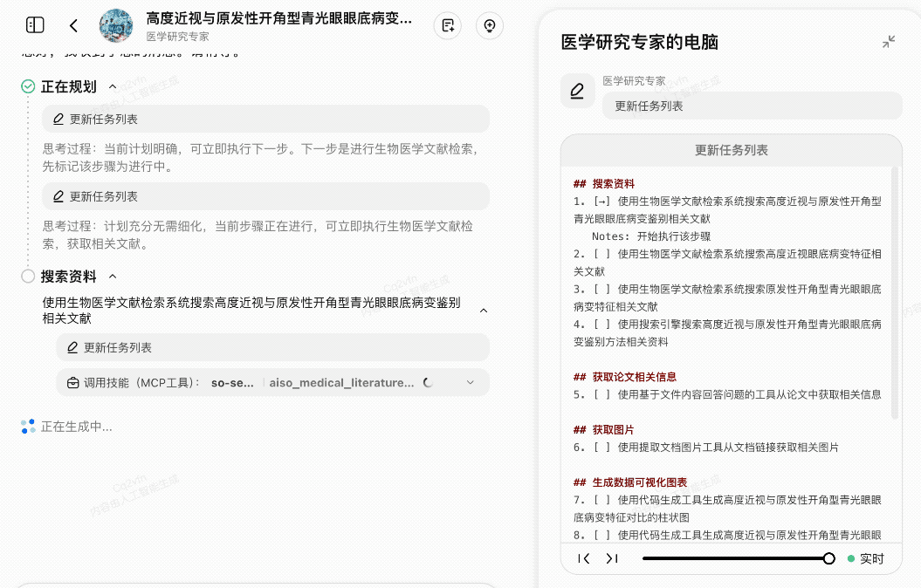
Task: Click task 5 empty checkbox
Action: click(601, 394)
